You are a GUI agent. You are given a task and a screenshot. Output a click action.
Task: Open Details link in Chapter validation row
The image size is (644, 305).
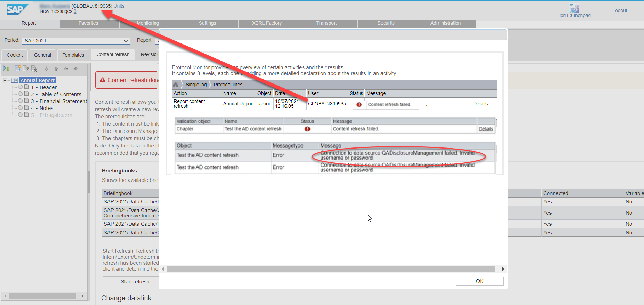pyautogui.click(x=486, y=129)
